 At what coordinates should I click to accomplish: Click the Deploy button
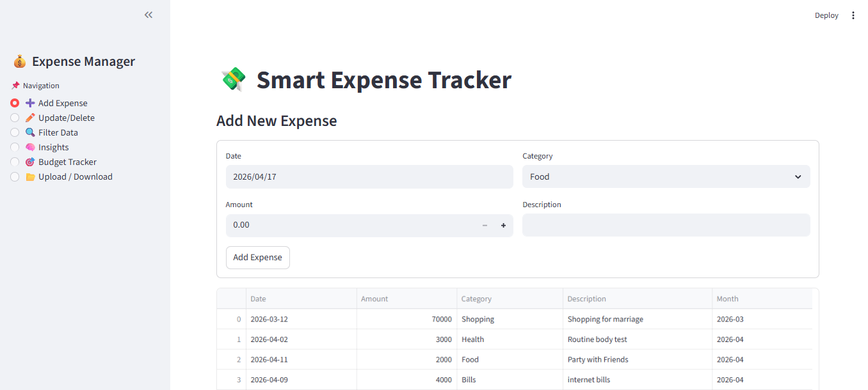826,15
